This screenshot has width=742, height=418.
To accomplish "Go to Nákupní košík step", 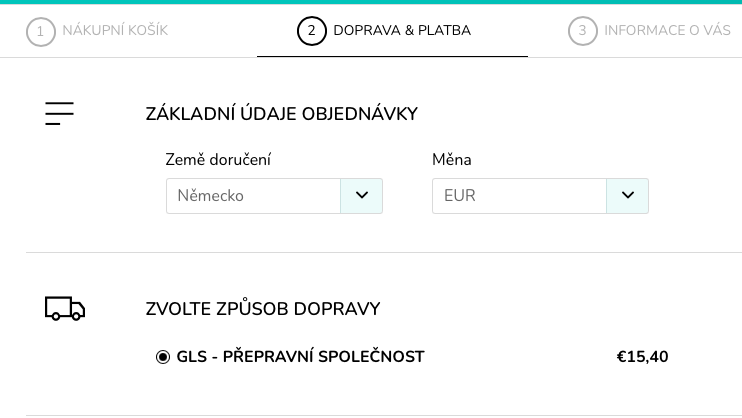I will (115, 31).
